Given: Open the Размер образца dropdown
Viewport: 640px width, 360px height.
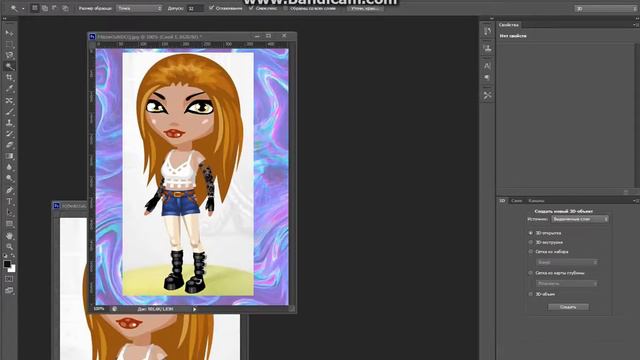Looking at the screenshot, I should click(x=139, y=8).
